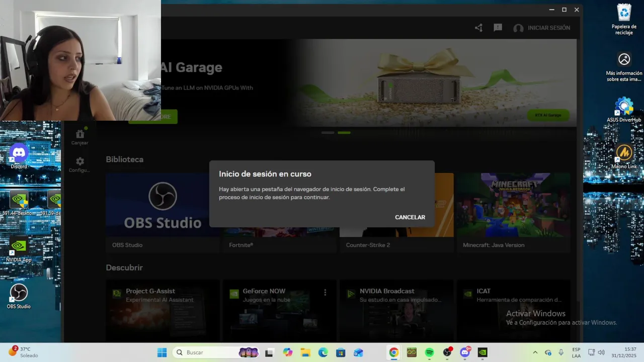Select the first carousel indicator dot
Screen dimensions: 644x362
point(328,132)
